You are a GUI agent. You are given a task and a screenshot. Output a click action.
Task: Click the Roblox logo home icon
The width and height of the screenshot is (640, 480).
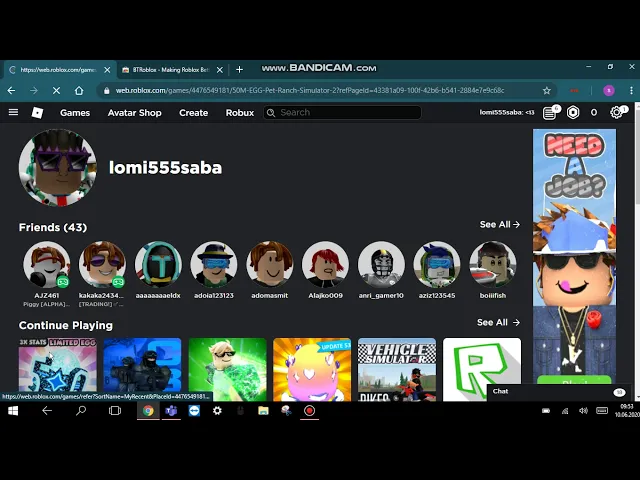point(37,113)
